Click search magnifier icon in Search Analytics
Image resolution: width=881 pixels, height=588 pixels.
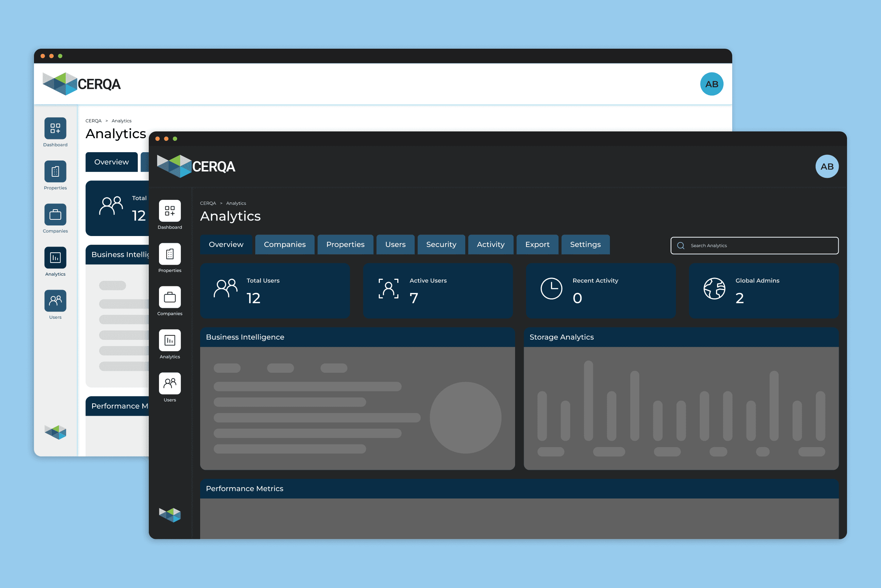pyautogui.click(x=680, y=245)
